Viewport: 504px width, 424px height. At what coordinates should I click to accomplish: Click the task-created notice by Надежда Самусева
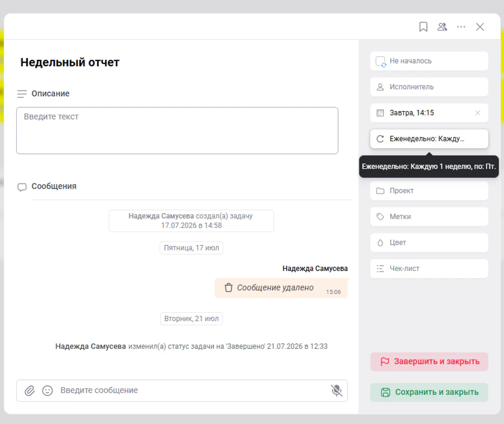pos(191,221)
